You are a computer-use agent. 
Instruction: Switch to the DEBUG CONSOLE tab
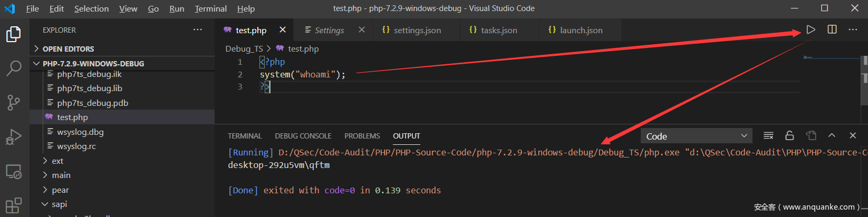[x=303, y=136]
